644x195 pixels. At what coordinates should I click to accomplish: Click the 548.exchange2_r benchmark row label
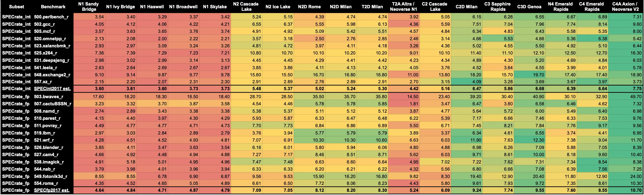[x=52, y=75]
